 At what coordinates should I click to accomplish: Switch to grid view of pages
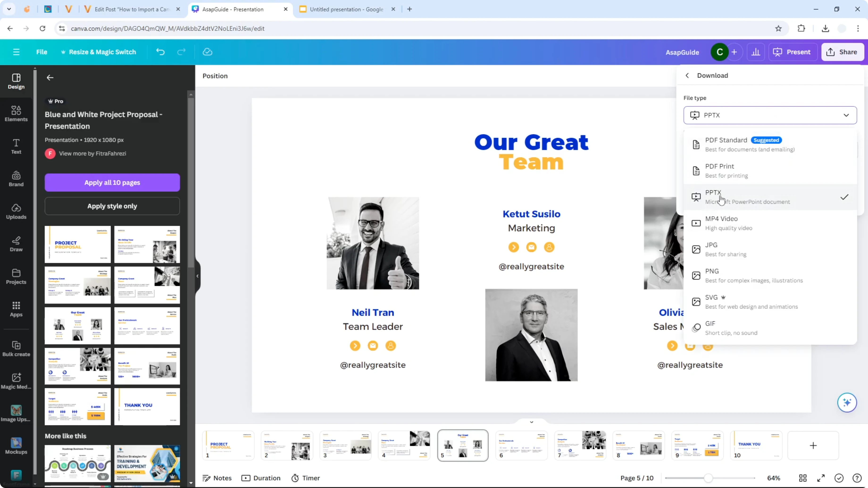click(x=803, y=478)
